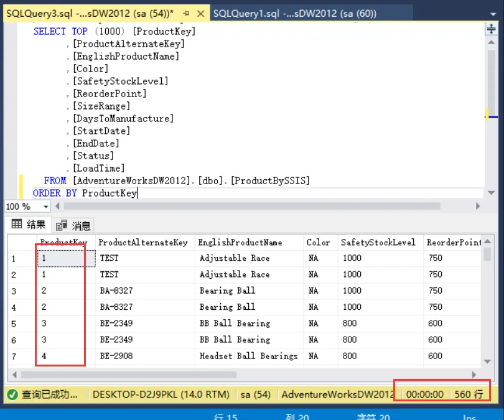
Task: Click the editor horizontal scroll left arrow
Action: tap(57, 206)
